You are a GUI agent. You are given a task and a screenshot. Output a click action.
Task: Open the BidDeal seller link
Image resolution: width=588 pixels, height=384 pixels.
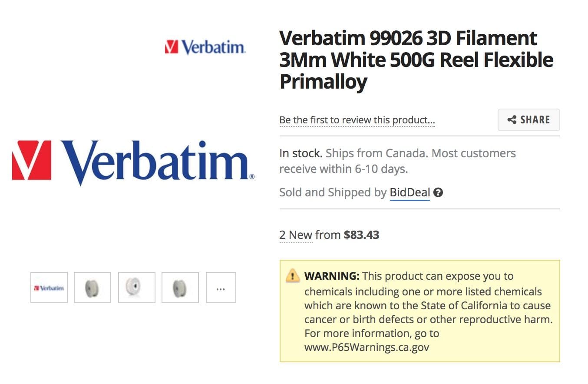[x=410, y=192]
